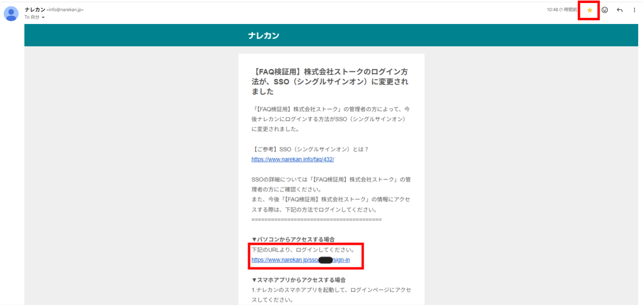This screenshot has width=644, height=305.
Task: Reply to the email with the arrow icon
Action: [x=620, y=10]
